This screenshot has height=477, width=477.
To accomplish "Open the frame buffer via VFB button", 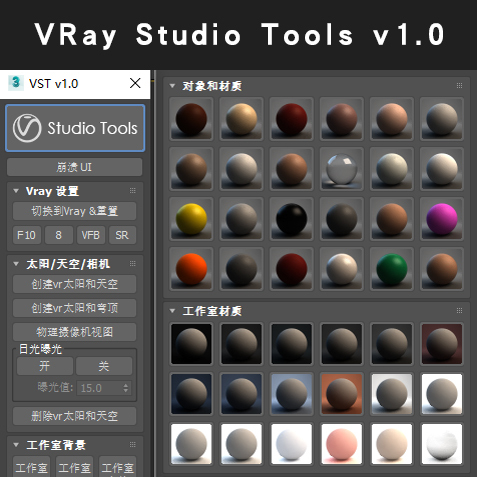I will [x=91, y=235].
